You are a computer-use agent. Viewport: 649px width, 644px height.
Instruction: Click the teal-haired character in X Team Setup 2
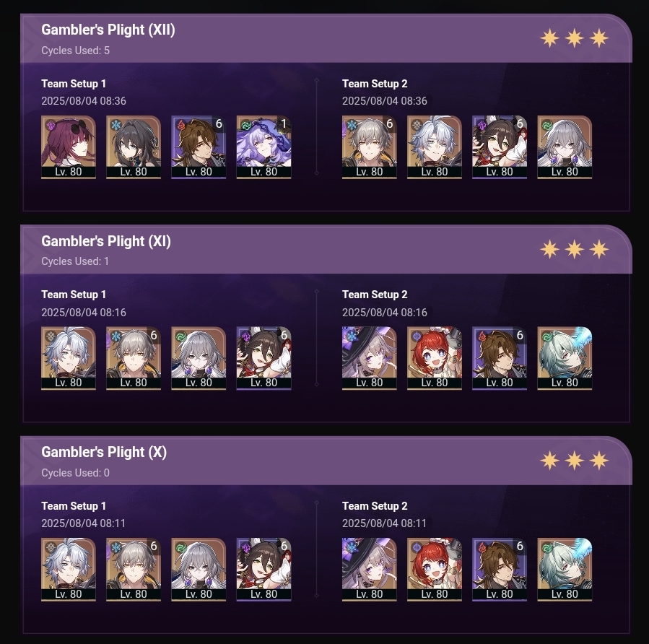pos(565,569)
